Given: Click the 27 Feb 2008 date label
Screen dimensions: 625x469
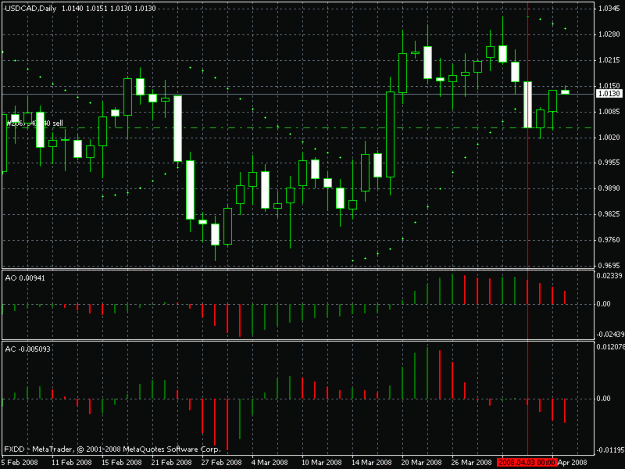Looking at the screenshot, I should tap(222, 463).
